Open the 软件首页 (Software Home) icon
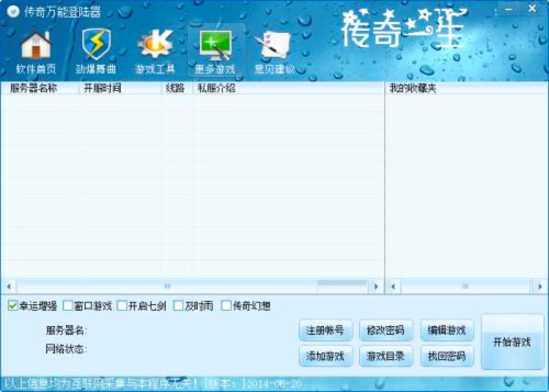Image resolution: width=549 pixels, height=392 pixels. point(36,48)
